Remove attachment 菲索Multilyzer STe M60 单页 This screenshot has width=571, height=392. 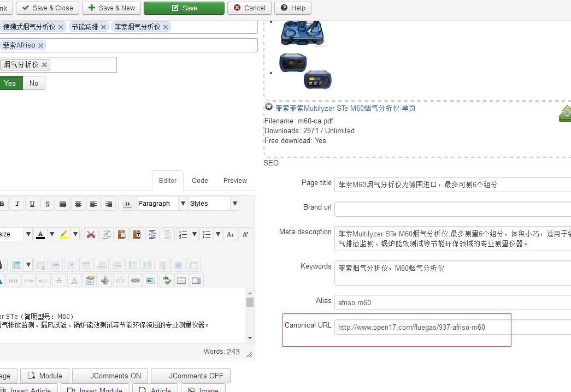pos(269,106)
